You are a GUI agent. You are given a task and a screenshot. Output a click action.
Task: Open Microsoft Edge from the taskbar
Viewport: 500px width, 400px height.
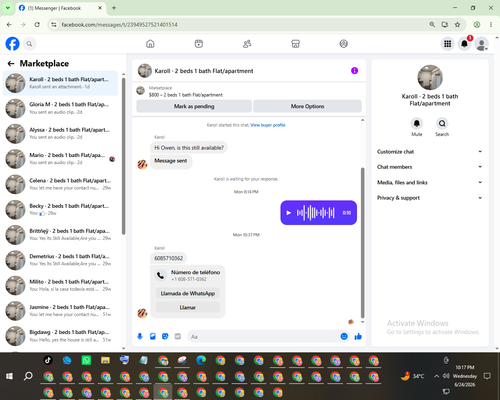click(201, 360)
